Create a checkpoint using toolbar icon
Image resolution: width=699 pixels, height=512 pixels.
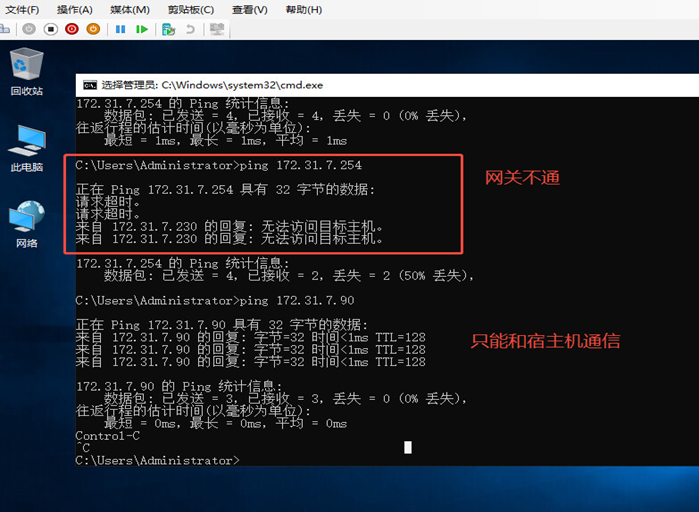(x=168, y=29)
